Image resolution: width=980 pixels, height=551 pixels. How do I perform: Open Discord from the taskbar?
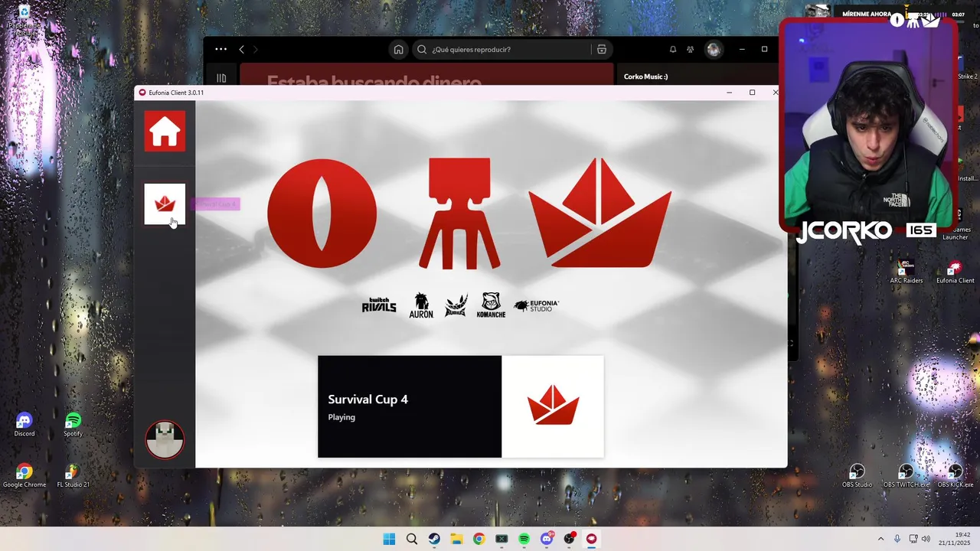pyautogui.click(x=546, y=539)
